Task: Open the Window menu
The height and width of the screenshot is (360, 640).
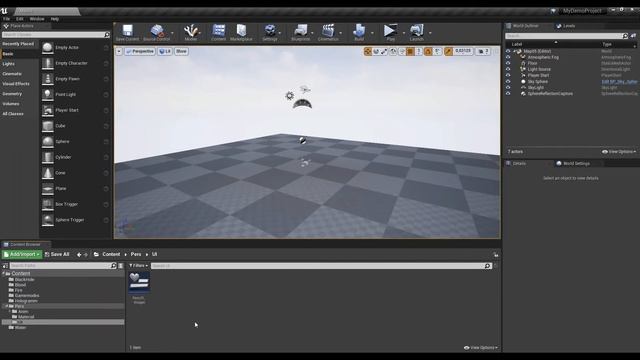Action: 37,19
